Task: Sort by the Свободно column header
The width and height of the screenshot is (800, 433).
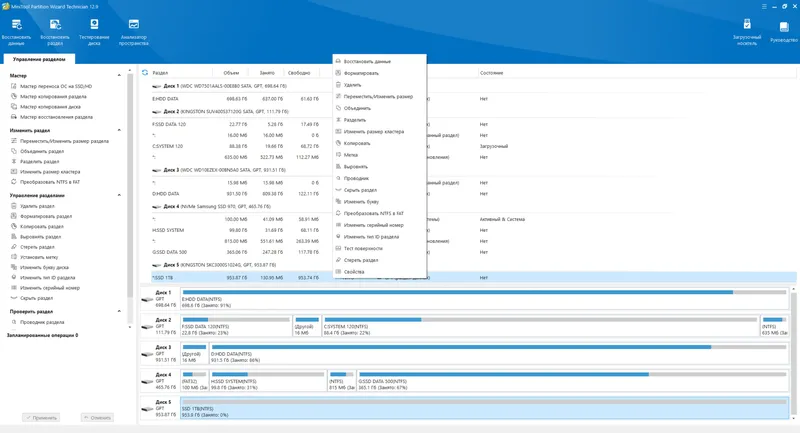Action: (299, 73)
